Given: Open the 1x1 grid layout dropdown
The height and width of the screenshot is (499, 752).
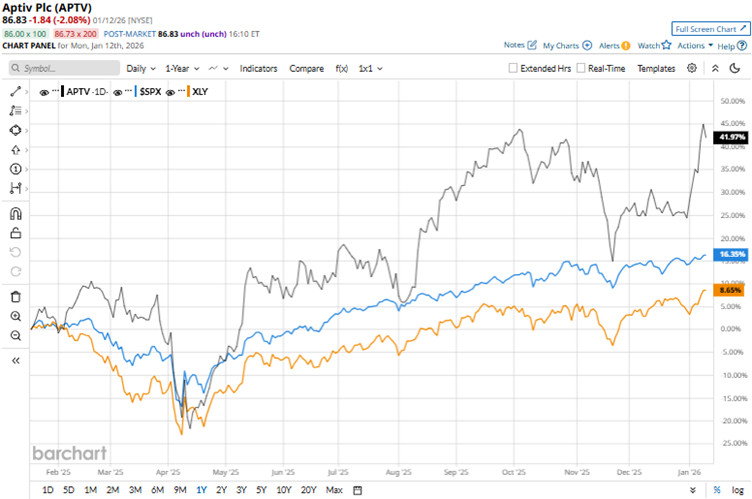Looking at the screenshot, I should 370,69.
